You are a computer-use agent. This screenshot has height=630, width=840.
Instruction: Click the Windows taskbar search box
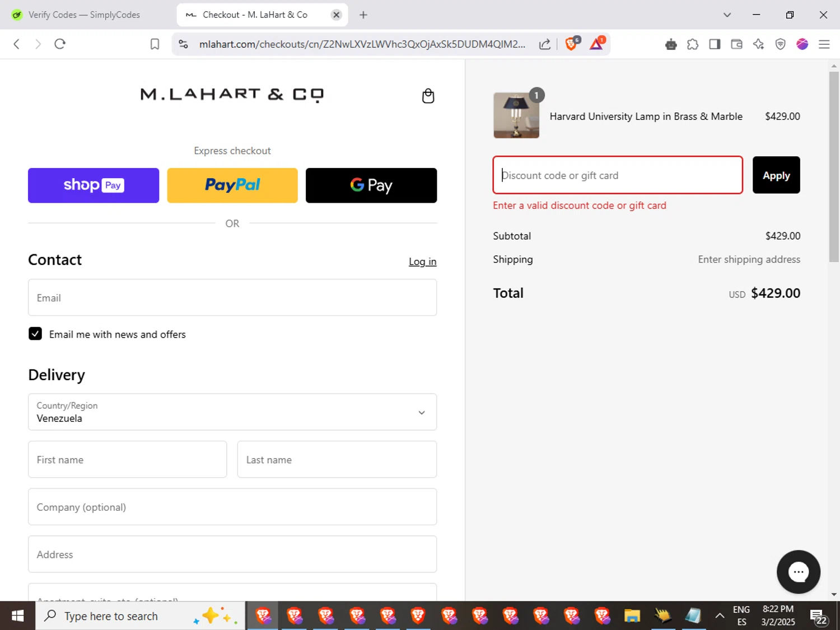point(141,616)
